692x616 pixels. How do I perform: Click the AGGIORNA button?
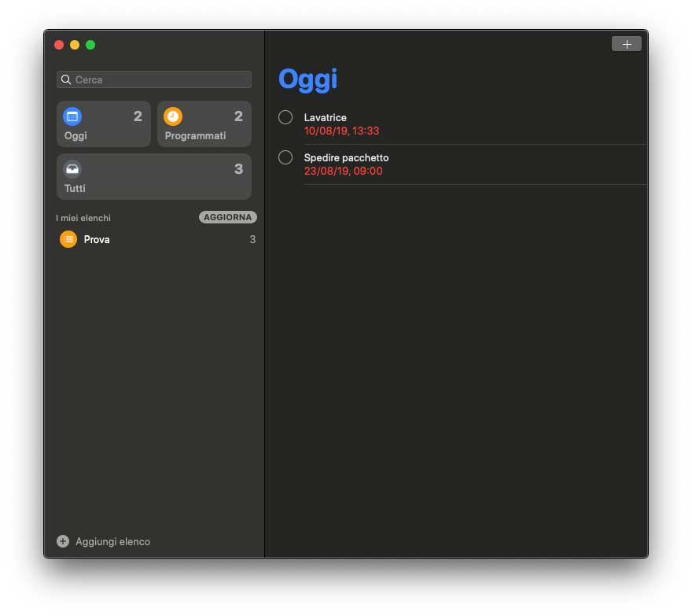(x=228, y=217)
